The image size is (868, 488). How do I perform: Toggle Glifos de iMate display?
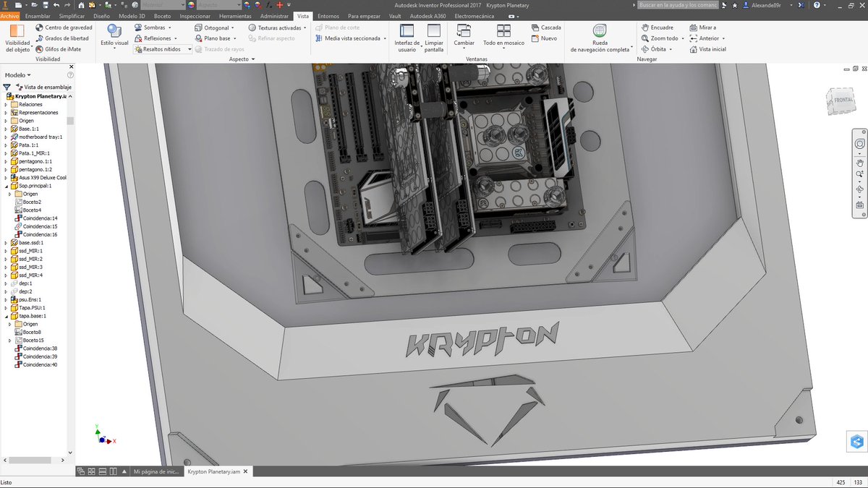click(x=57, y=49)
